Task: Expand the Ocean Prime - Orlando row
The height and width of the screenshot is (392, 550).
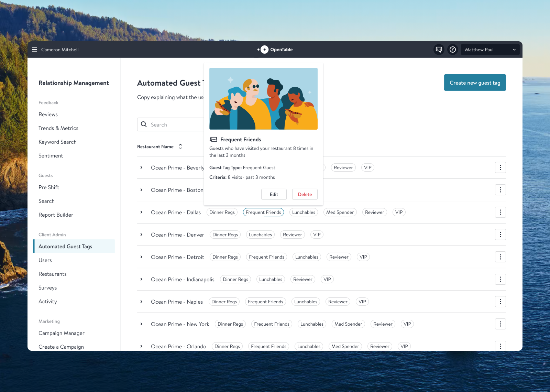Action: [141, 346]
